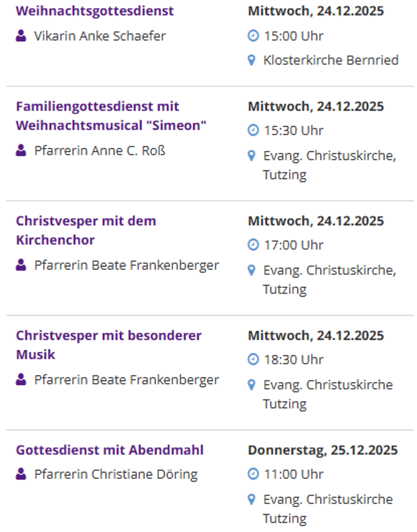
Task: Click the 18:30 Uhr time text
Action: coord(293,359)
